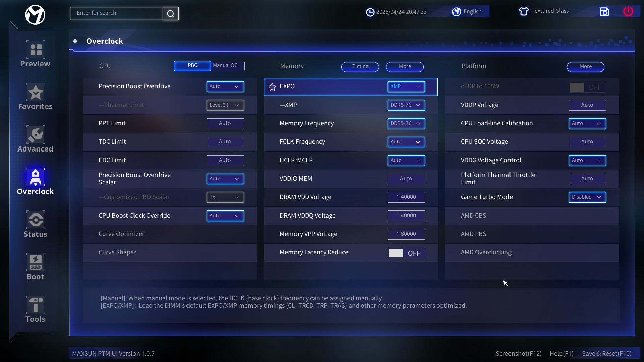Screen dimensions: 644x362
Task: Open FCLK Frequency dropdown
Action: 406,142
